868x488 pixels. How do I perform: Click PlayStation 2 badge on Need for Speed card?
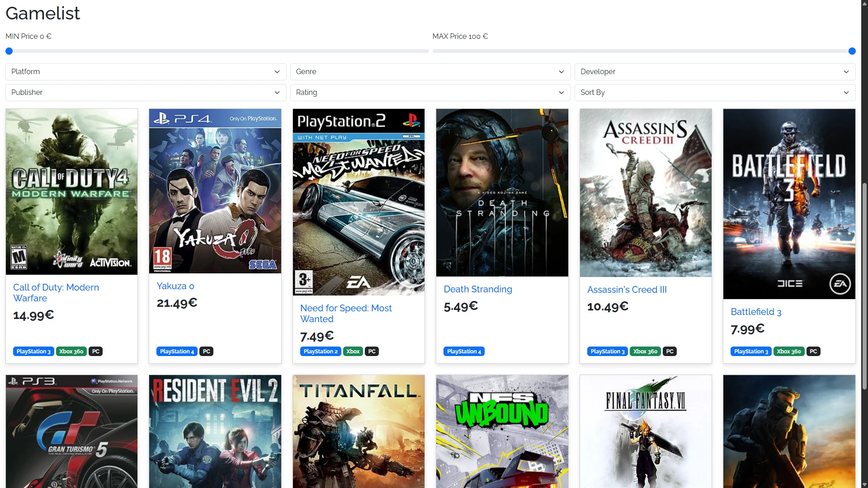(321, 352)
